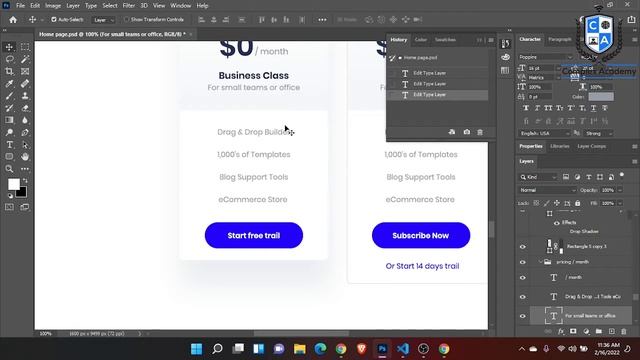Select the Eraser tool
Viewport: 640px width, 360px height.
coord(25,108)
